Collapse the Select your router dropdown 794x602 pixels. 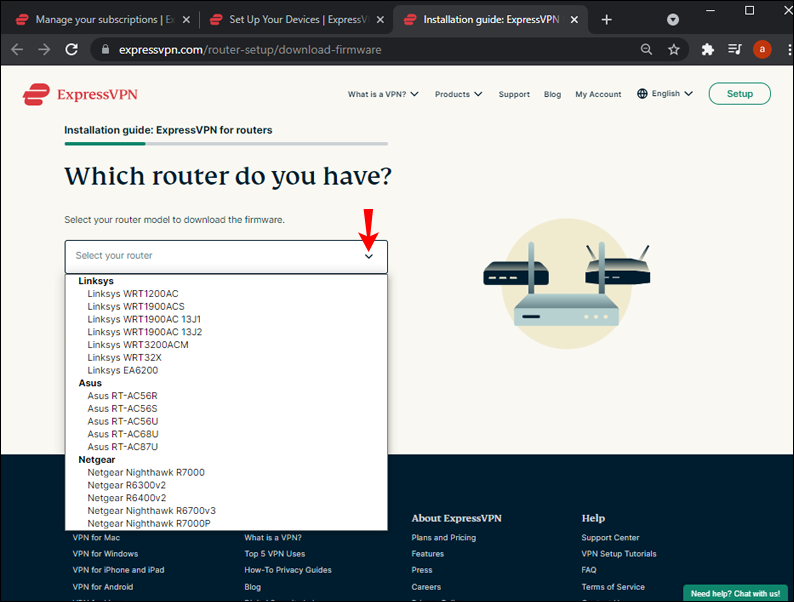click(368, 256)
